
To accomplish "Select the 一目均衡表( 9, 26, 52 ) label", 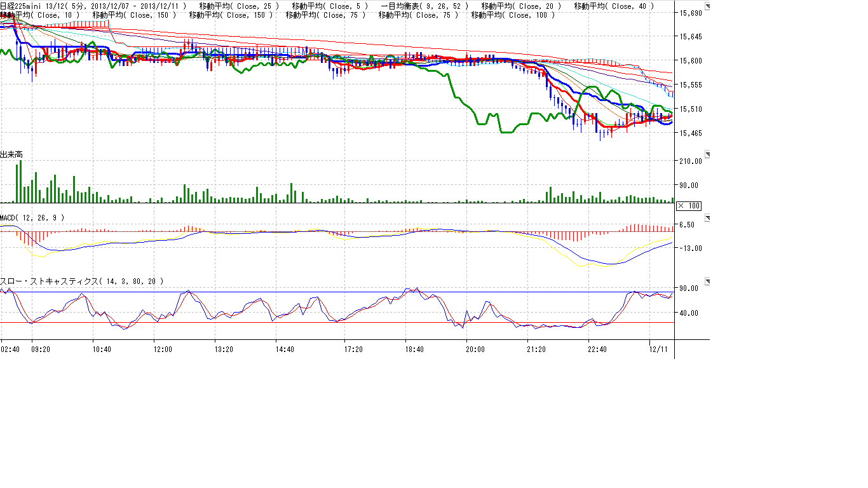I will 424,6.
